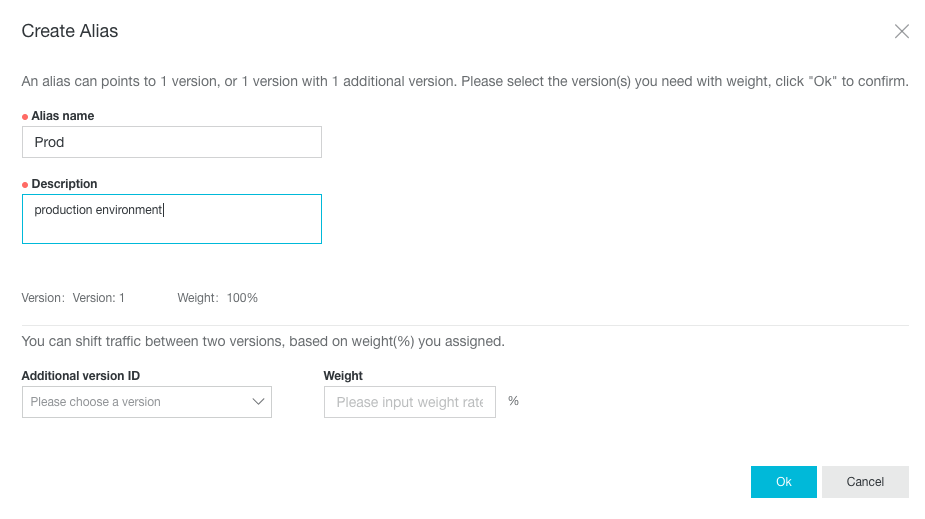Click the red required dot beside Alias name
This screenshot has width=925, height=519.
click(x=25, y=117)
